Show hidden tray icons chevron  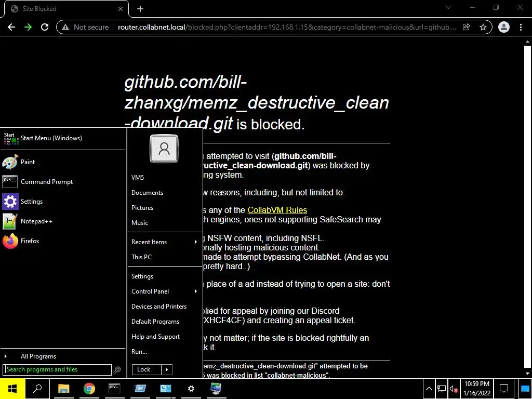pyautogui.click(x=429, y=389)
